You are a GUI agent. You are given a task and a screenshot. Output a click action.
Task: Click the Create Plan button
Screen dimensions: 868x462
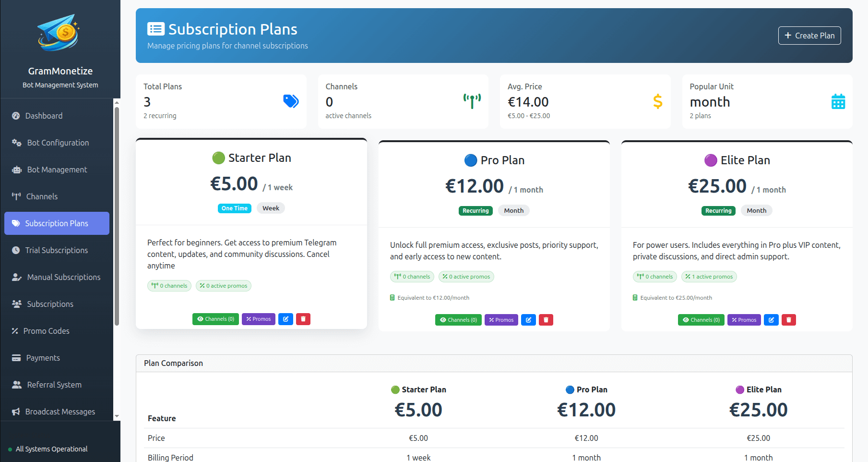(809, 35)
